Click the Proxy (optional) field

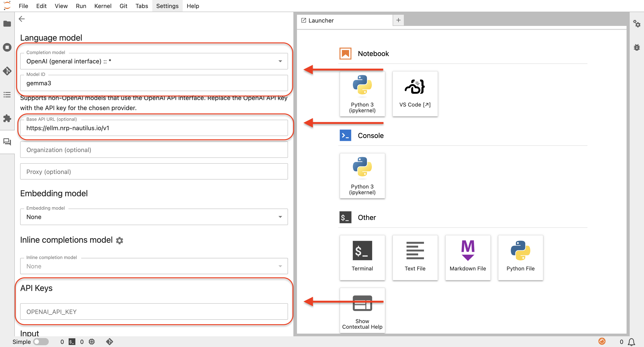(154, 171)
